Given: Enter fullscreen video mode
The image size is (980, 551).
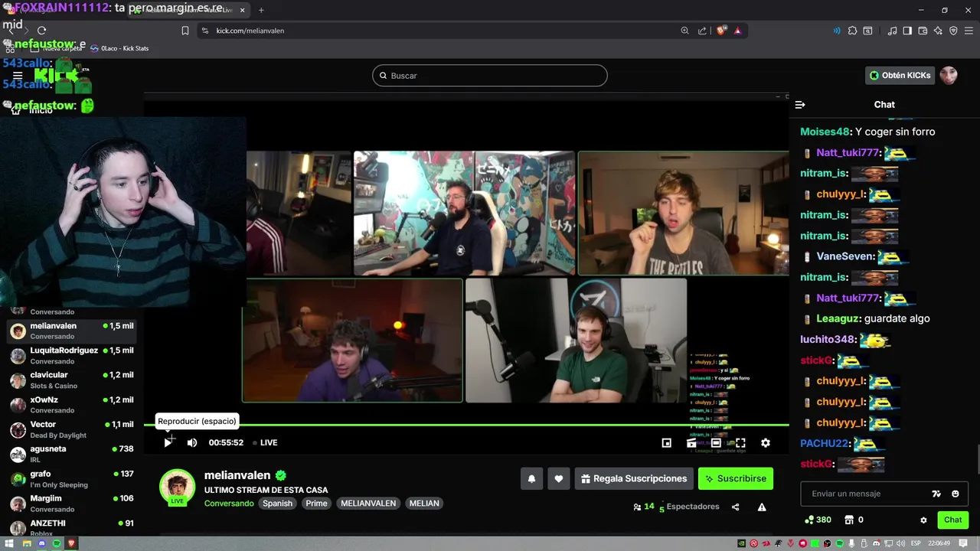Looking at the screenshot, I should click(740, 443).
